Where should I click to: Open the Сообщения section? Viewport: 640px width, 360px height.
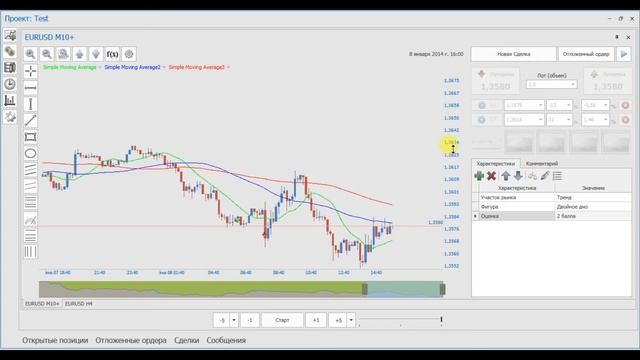tap(226, 340)
